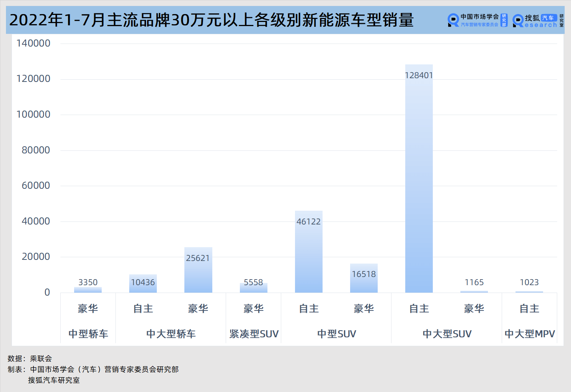Click the chart title text

(211, 20)
